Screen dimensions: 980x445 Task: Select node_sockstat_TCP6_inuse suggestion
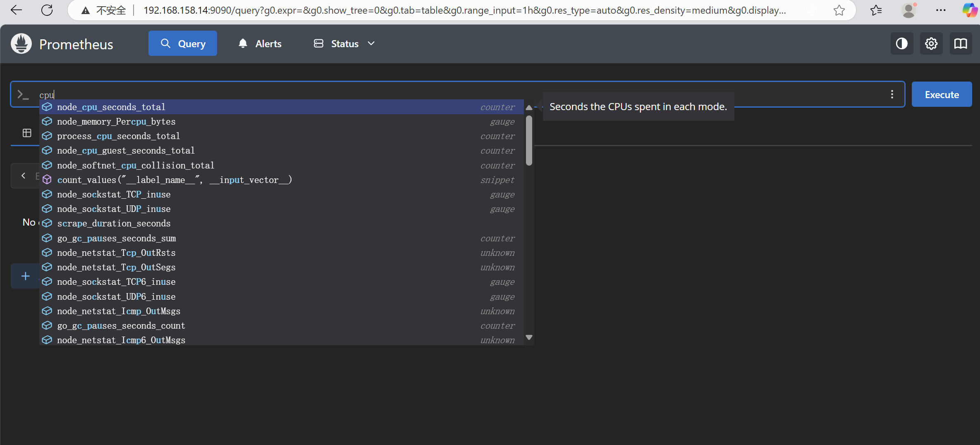point(282,282)
